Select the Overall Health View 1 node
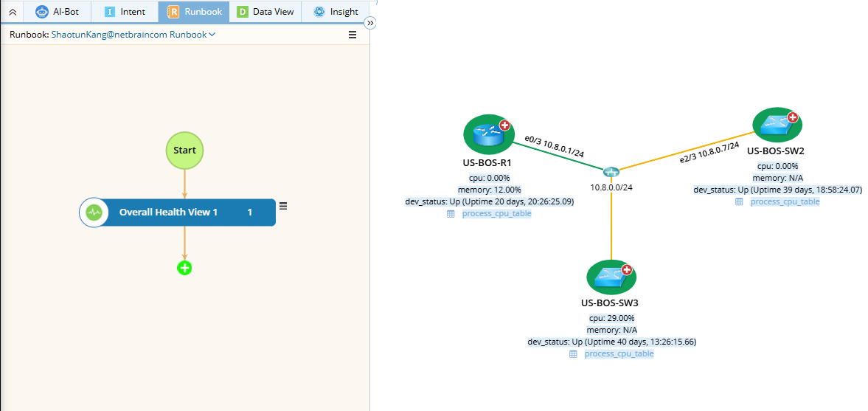 click(x=177, y=213)
